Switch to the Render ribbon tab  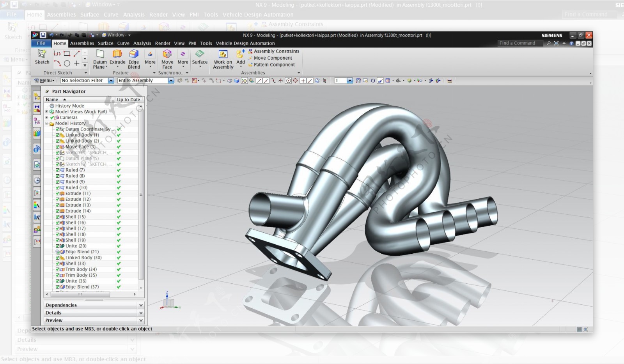[x=163, y=43]
